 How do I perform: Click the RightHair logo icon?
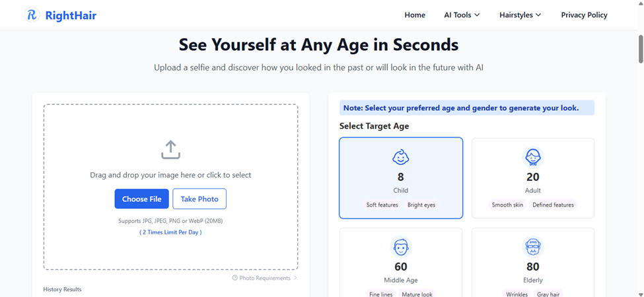point(32,15)
